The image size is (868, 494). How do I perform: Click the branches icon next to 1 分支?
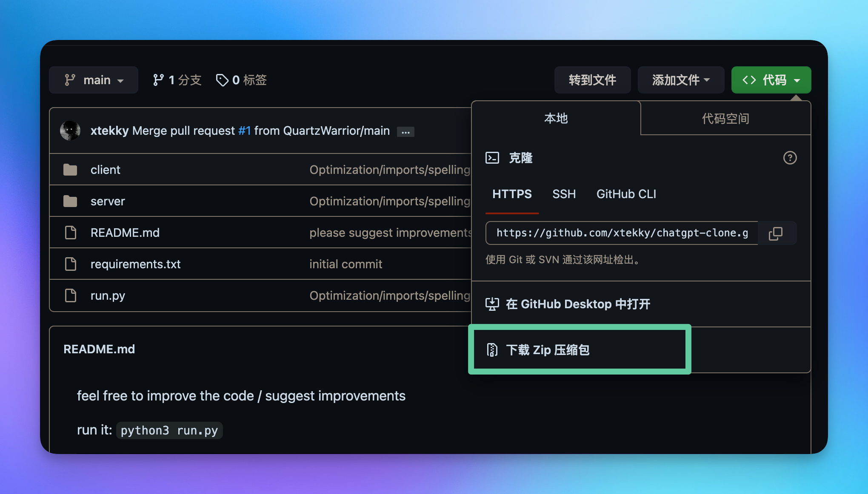click(158, 80)
